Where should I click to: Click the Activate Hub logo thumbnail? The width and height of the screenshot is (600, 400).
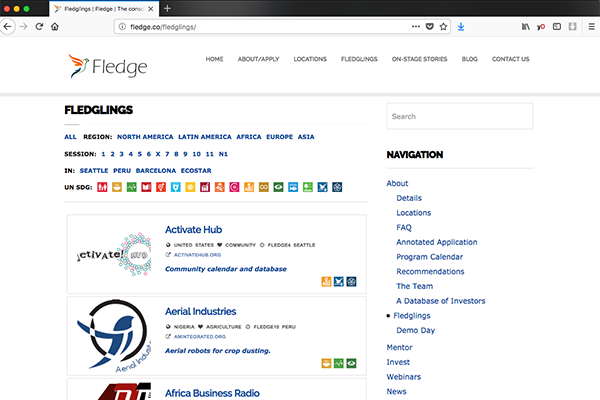(x=114, y=255)
